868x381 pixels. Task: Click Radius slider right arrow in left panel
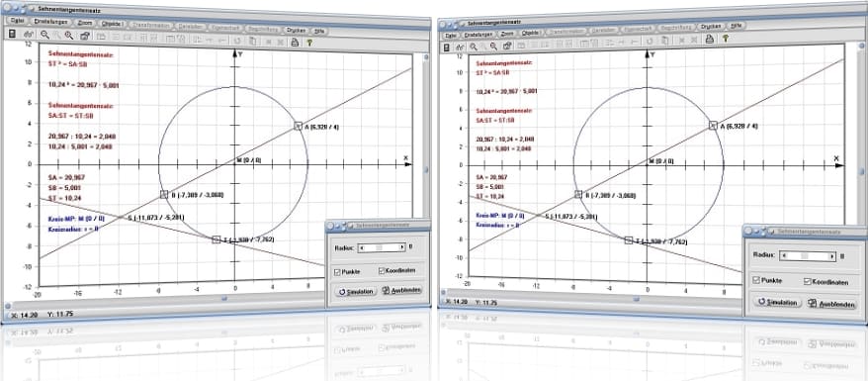[x=402, y=247]
